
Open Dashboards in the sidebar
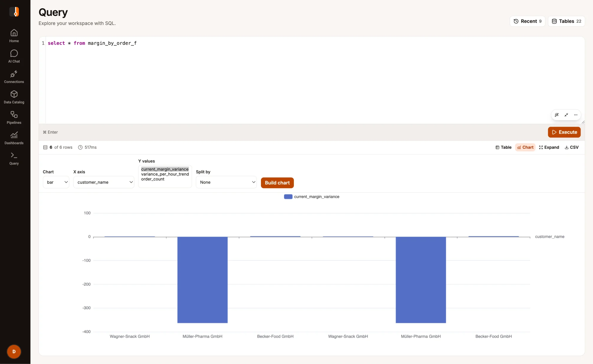pos(14,138)
